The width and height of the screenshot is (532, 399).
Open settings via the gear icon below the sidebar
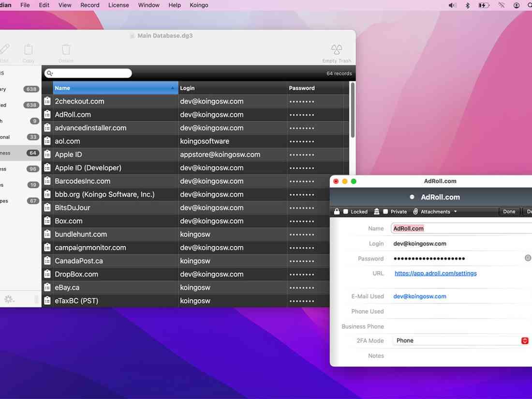click(9, 299)
